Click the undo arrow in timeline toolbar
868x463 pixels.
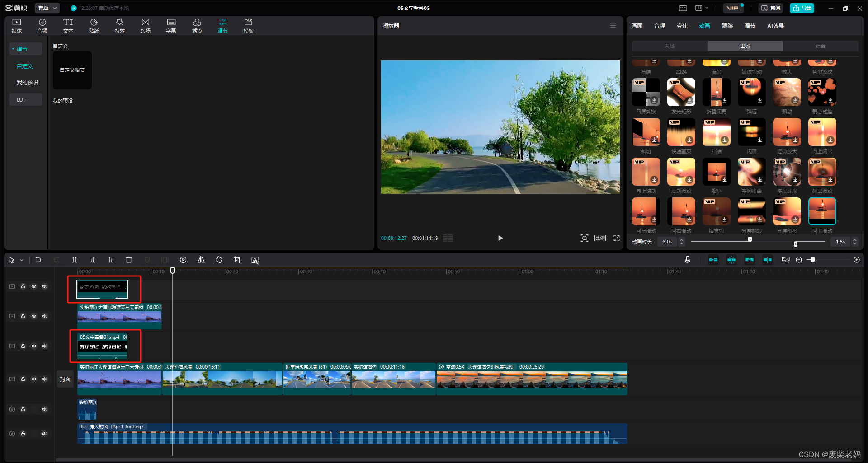click(38, 260)
